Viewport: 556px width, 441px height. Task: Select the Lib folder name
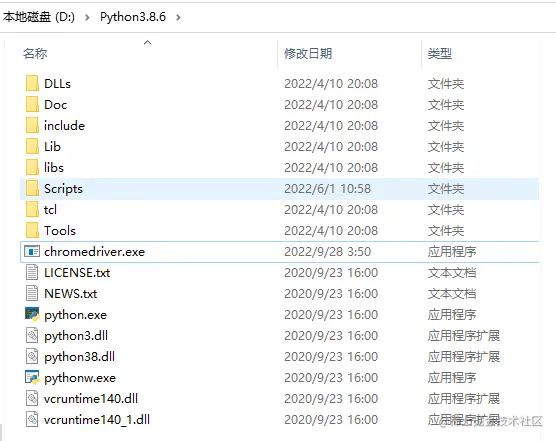click(52, 146)
